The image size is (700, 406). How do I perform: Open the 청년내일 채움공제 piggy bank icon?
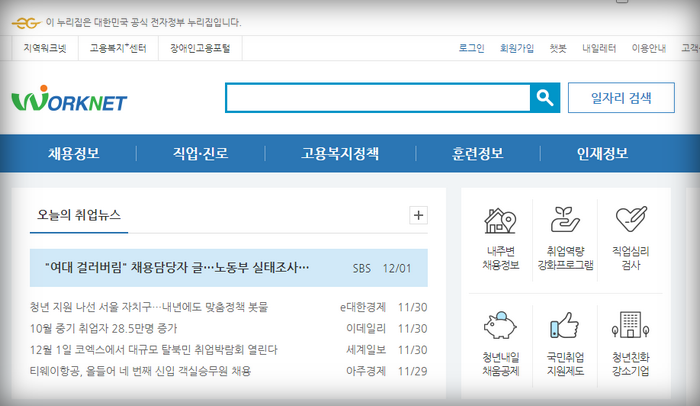(500, 325)
